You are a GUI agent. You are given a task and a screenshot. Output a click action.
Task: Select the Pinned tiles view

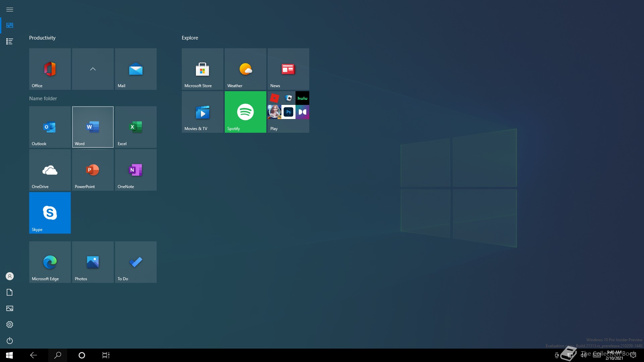tap(10, 25)
